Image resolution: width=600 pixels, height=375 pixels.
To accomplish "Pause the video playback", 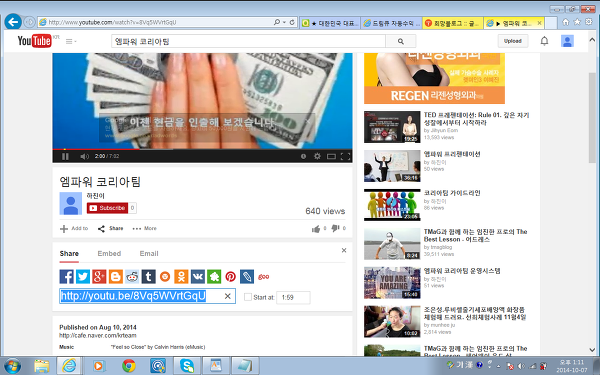I will [65, 156].
